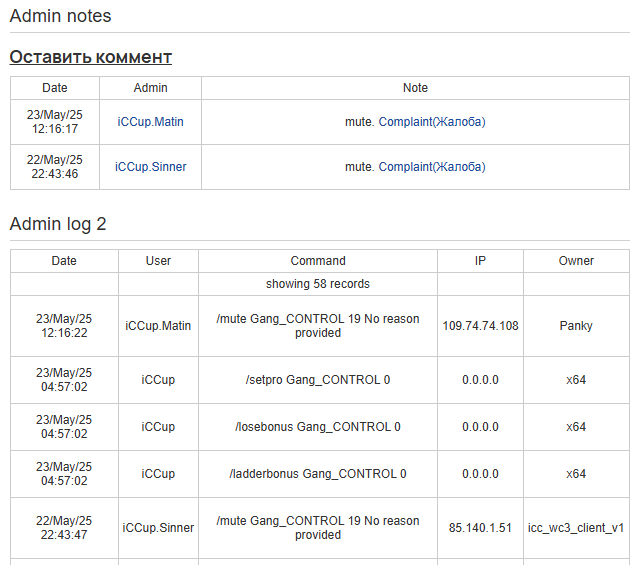Screen dimensions: 644x565
Task: Select the 22/May/25 22:43:47 log date
Action: pos(64,528)
